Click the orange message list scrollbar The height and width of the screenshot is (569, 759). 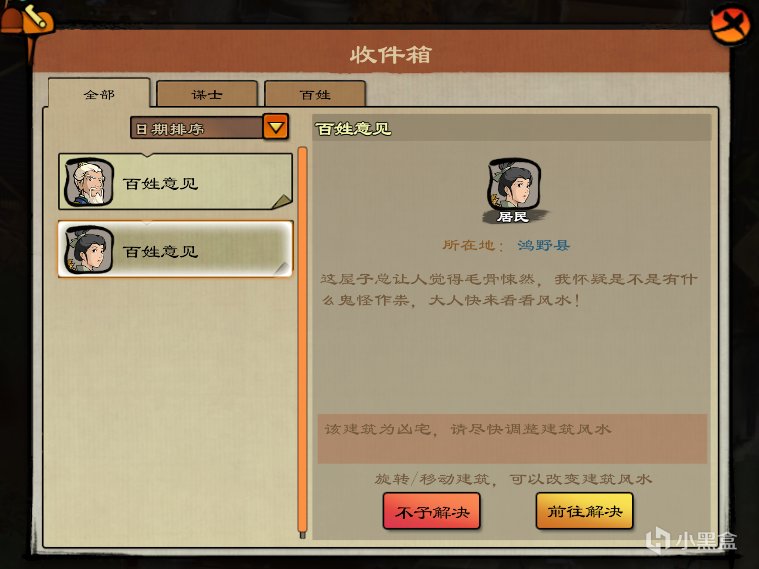pyautogui.click(x=303, y=342)
